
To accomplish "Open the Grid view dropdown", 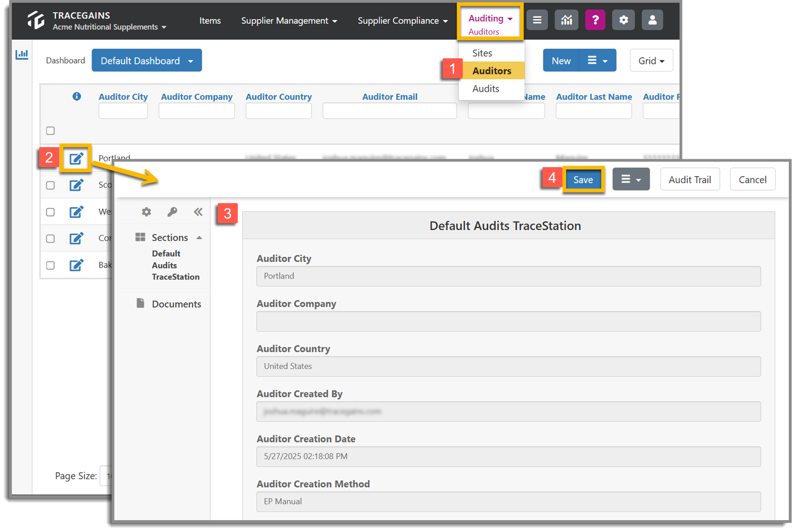I will (651, 61).
